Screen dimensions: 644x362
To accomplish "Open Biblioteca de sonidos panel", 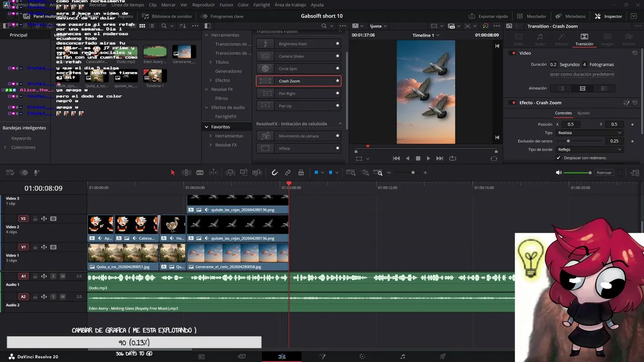I will [167, 16].
